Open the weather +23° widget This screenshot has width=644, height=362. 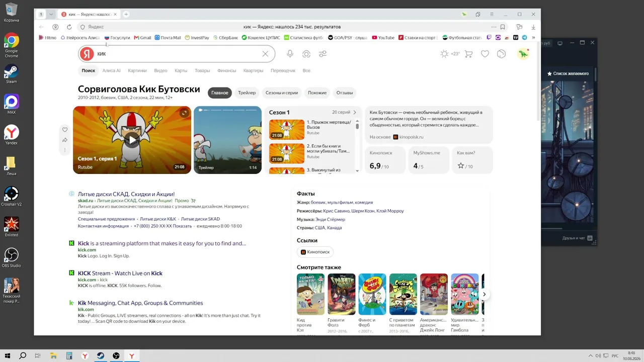tap(450, 54)
